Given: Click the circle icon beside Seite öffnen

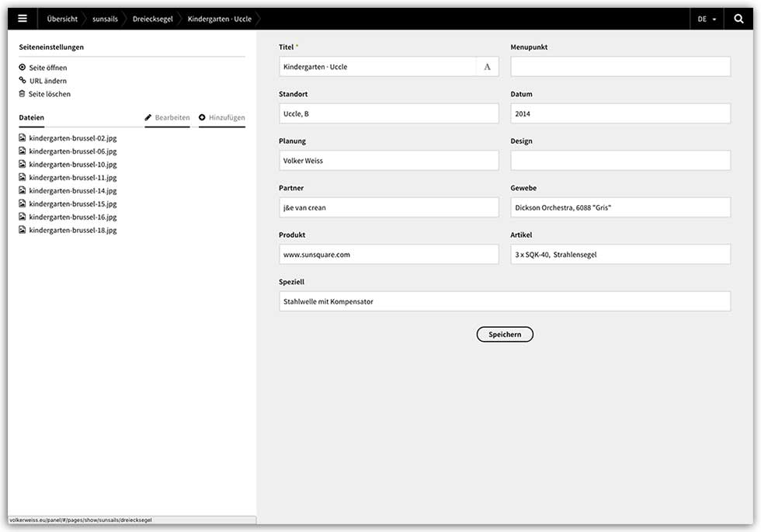Looking at the screenshot, I should [23, 67].
